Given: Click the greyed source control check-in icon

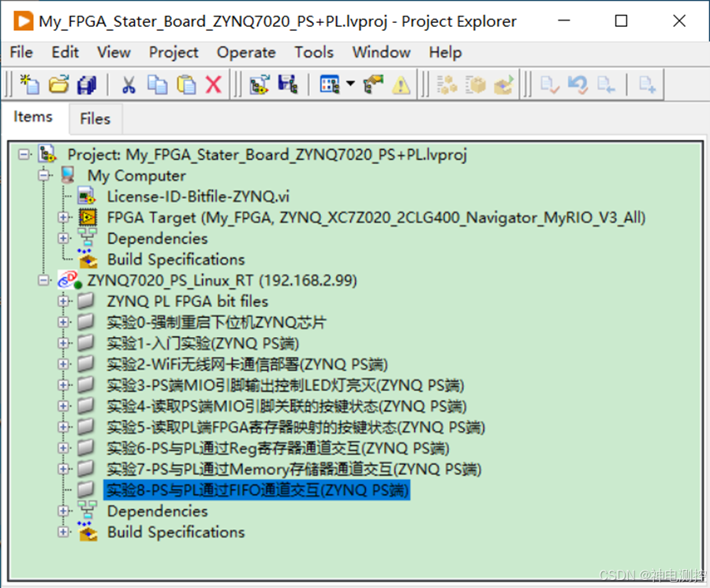Looking at the screenshot, I should pos(550,84).
